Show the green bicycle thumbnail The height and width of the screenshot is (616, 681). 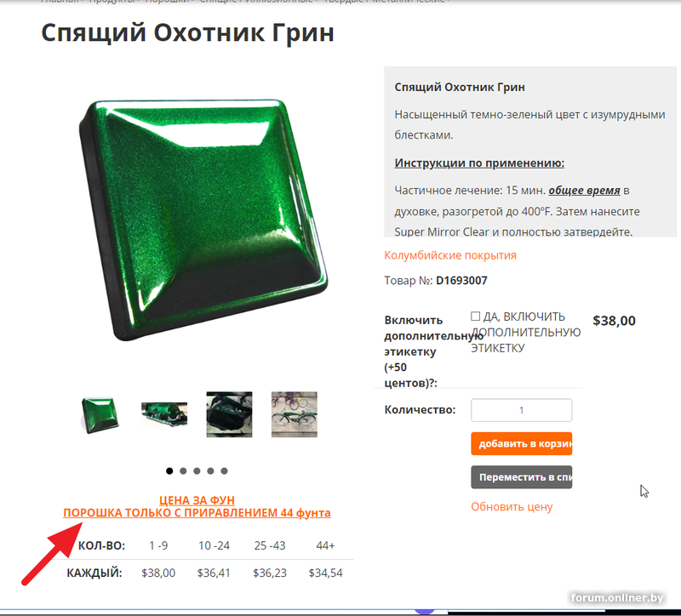(295, 414)
